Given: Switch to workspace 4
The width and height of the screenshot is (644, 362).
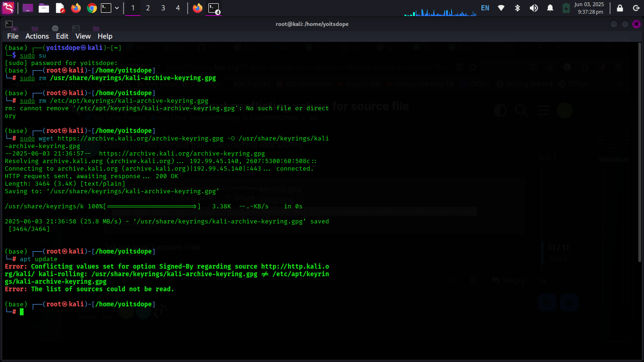Looking at the screenshot, I should 178,8.
